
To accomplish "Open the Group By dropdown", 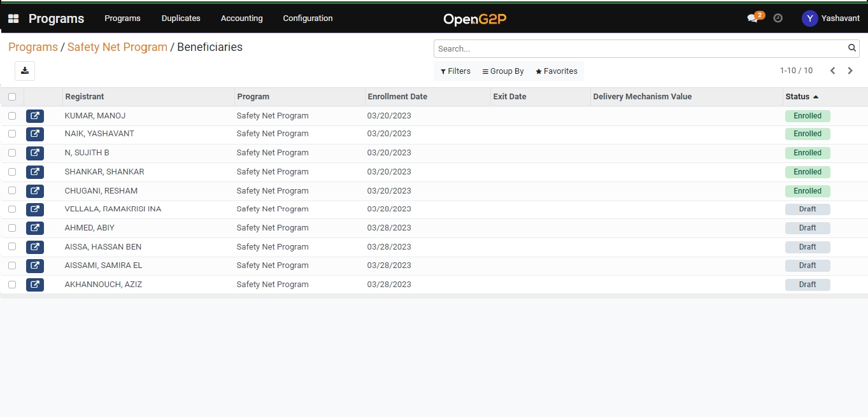I will [x=503, y=71].
